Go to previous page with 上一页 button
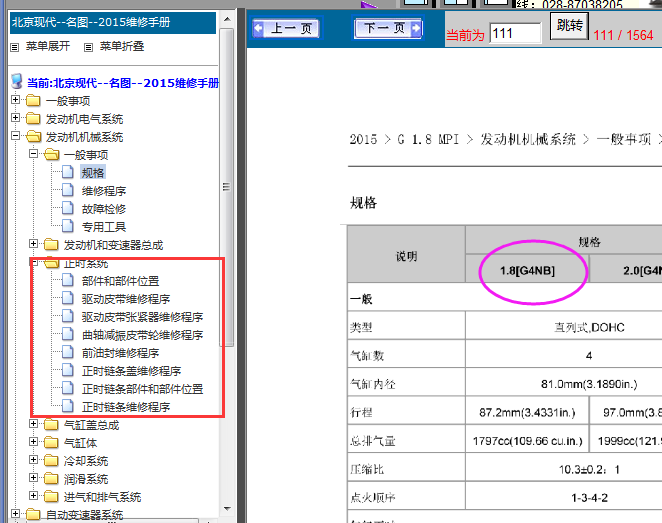 tap(287, 28)
